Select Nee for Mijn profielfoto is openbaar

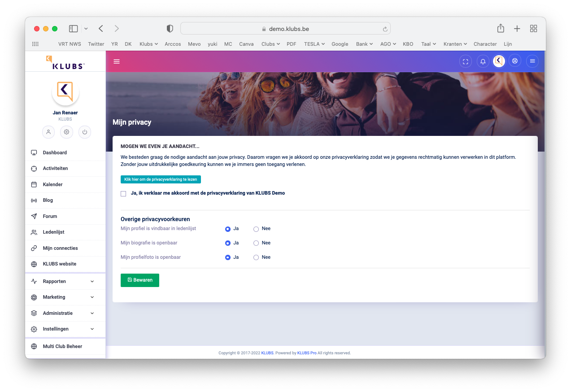click(x=256, y=258)
